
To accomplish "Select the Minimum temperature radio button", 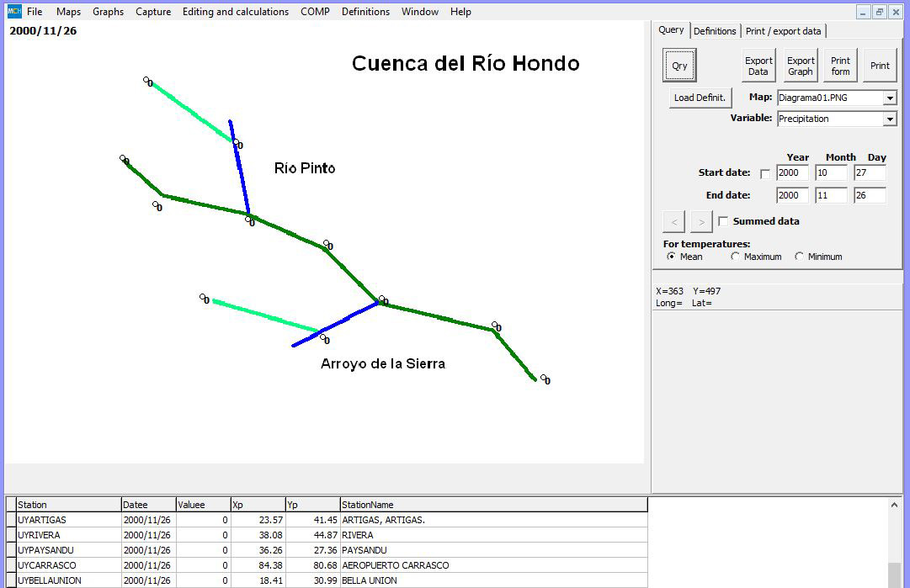I will (800, 257).
